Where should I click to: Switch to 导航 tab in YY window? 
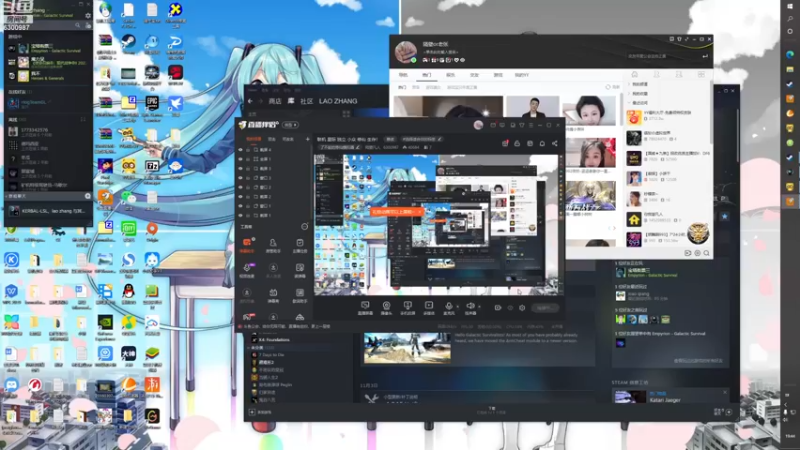point(403,75)
